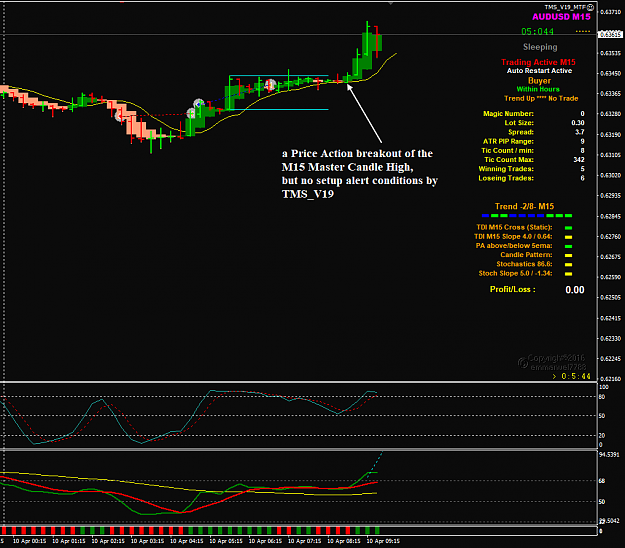The height and width of the screenshot is (548, 625).
Task: Click the 0.63020 price scale label
Action: click(x=610, y=175)
